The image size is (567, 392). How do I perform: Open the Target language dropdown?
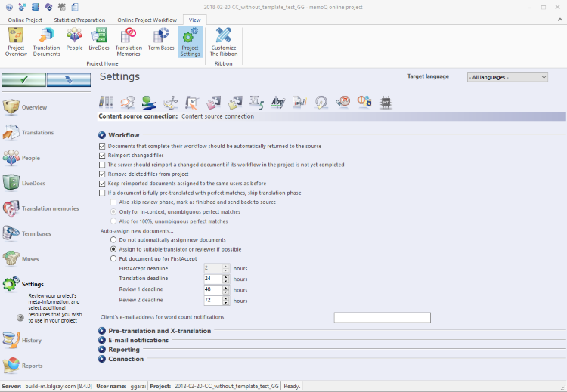[x=507, y=77]
